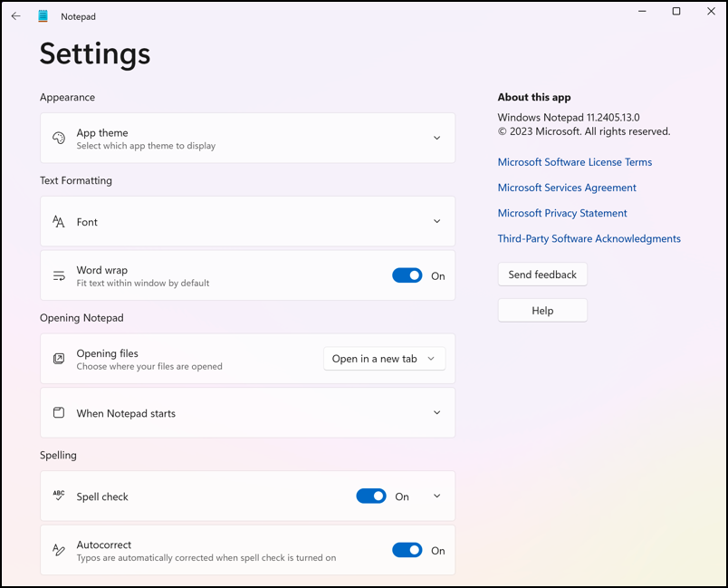The height and width of the screenshot is (588, 728).
Task: Open Microsoft Software License Terms link
Action: pyautogui.click(x=575, y=162)
